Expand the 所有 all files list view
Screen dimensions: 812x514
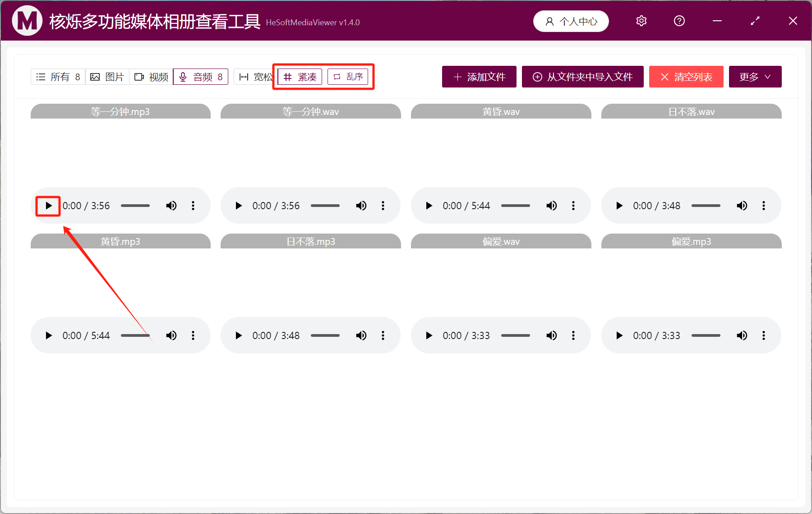[58, 77]
